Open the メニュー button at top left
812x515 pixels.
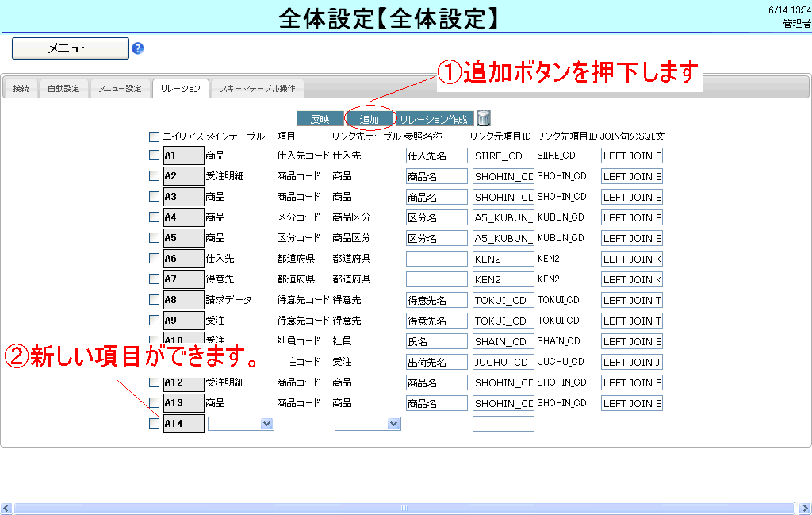click(71, 48)
